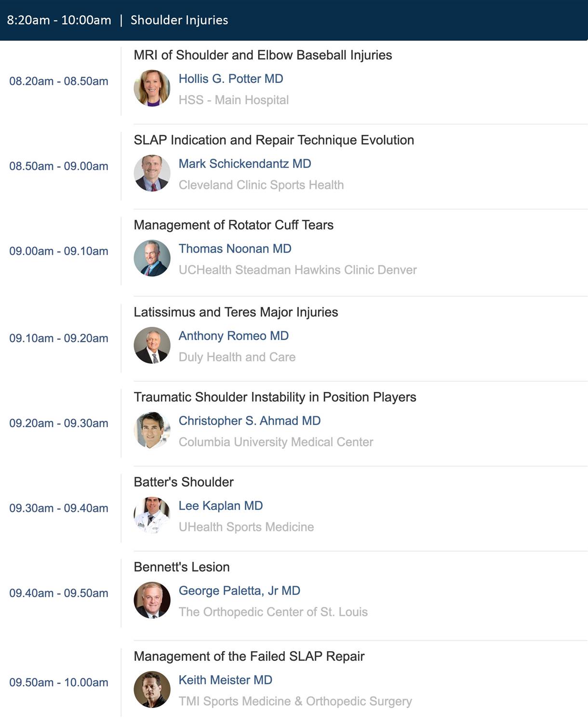Open Anthony Romeo MD's avatar image
588x723 pixels.
pyautogui.click(x=152, y=345)
